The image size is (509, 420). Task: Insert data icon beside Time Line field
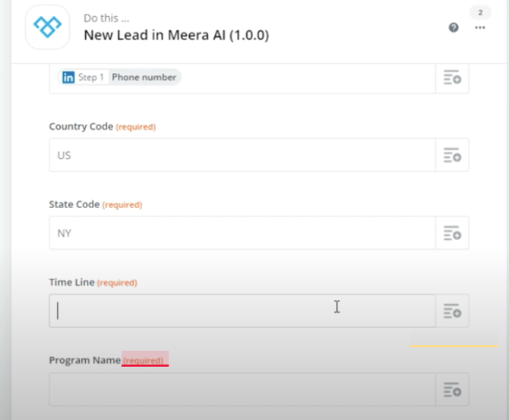pos(452,311)
